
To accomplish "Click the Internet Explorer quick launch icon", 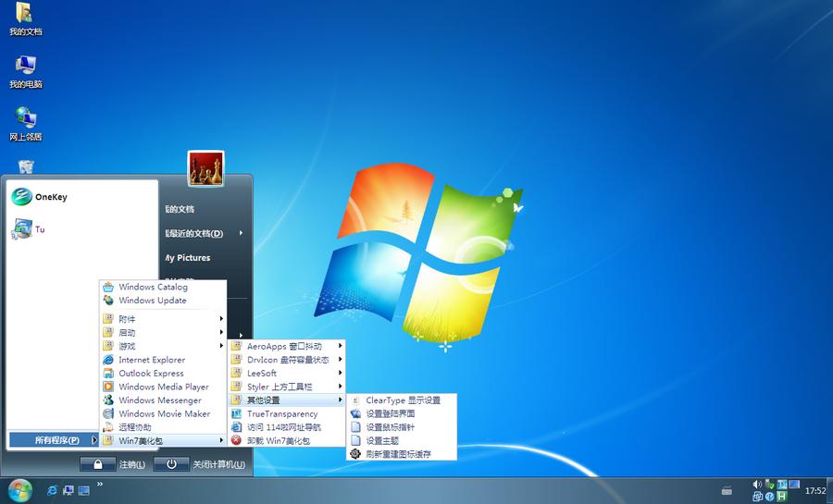I will click(x=52, y=490).
